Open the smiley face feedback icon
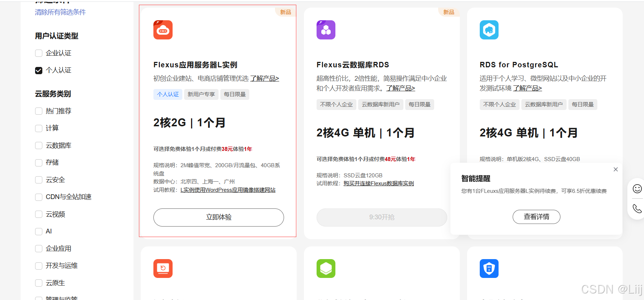Screen dimensions: 644x300 coord(637,189)
